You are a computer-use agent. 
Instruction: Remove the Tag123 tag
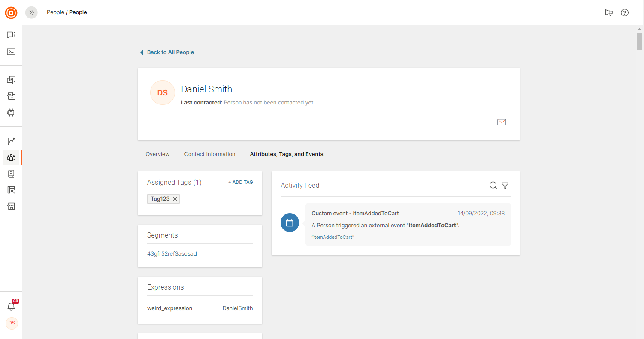(x=175, y=199)
